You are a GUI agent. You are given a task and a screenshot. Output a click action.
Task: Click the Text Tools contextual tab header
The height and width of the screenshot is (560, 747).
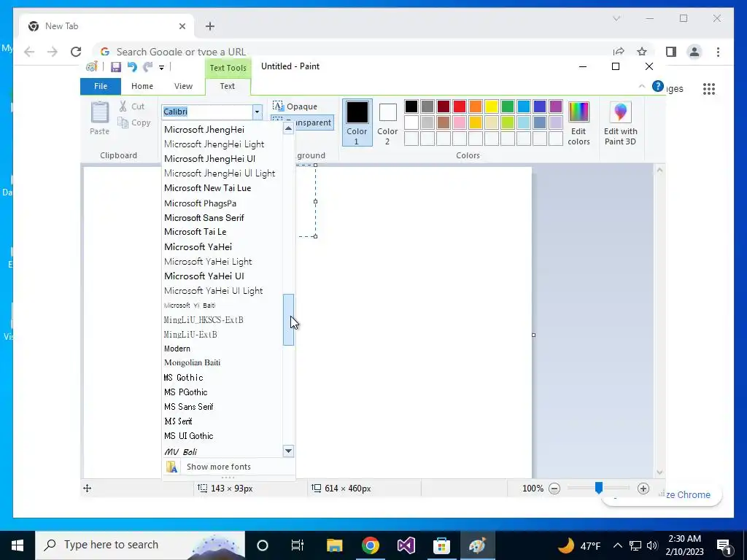(x=228, y=68)
